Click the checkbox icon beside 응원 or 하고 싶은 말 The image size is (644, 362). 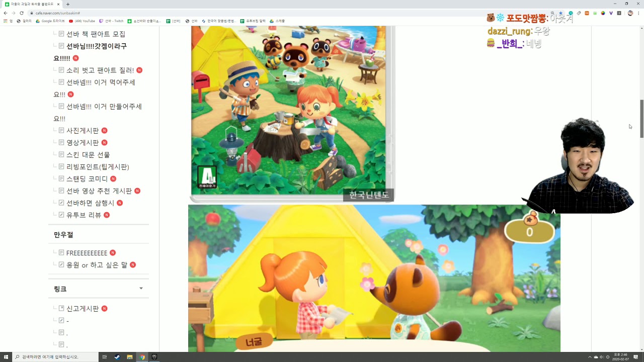click(61, 264)
